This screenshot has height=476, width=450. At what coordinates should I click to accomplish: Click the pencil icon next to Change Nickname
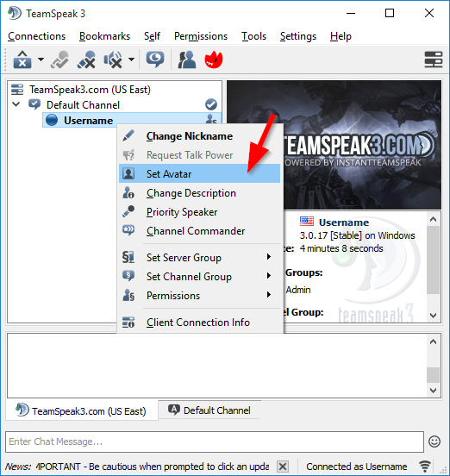[x=128, y=135]
